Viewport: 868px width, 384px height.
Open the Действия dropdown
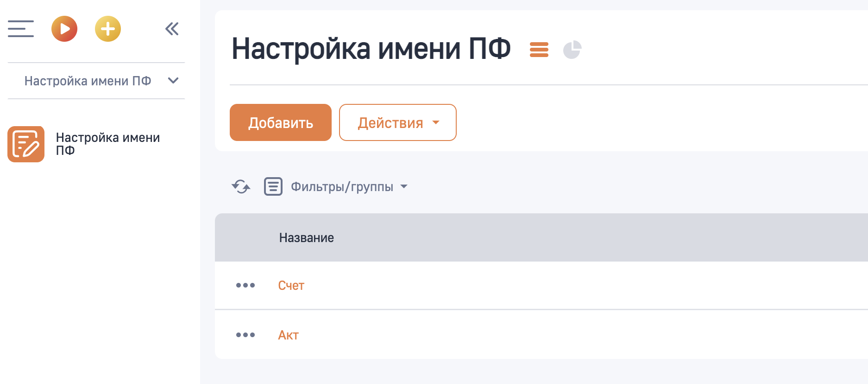point(397,122)
